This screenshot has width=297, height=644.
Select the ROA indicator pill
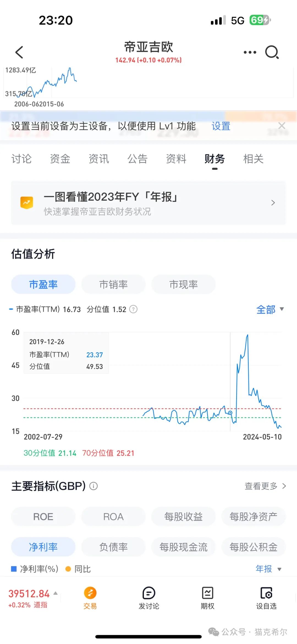tap(113, 516)
